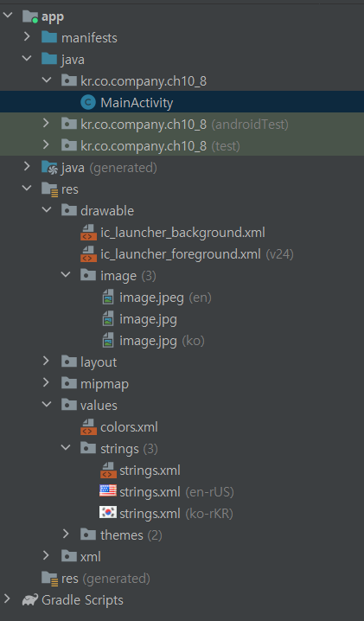Image resolution: width=364 pixels, height=621 pixels.
Task: Click the res resource folder icon
Action: click(x=49, y=189)
